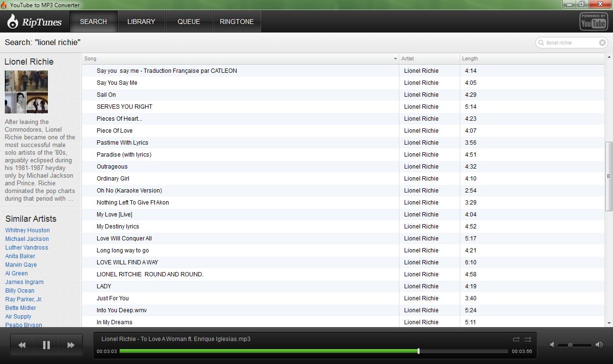Image resolution: width=613 pixels, height=364 pixels.
Task: Select the song My Love [Live]
Action: 114,215
